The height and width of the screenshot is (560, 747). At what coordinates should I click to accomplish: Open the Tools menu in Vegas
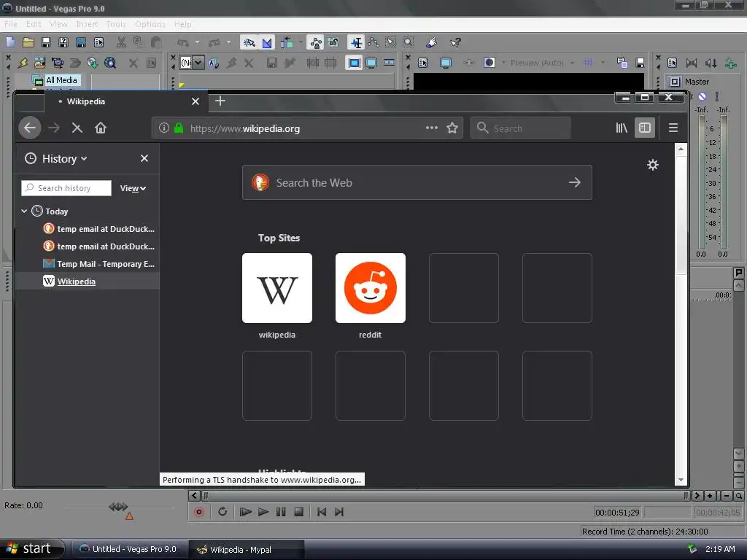coord(116,24)
